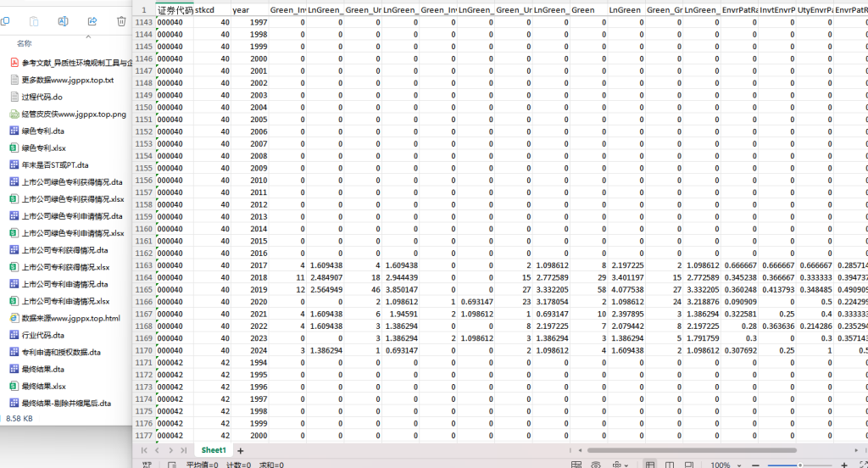
Task: Select the Stata icon of 行业代码.dta
Action: [x=14, y=335]
